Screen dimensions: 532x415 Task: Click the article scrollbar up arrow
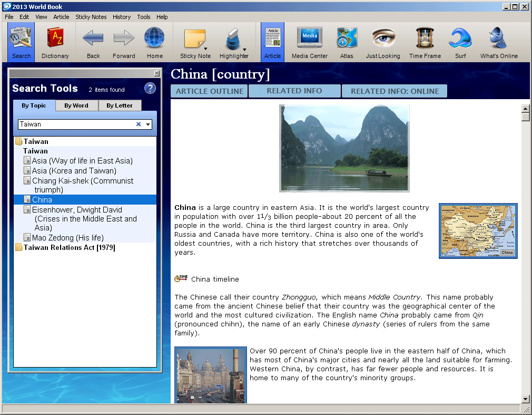tap(525, 108)
